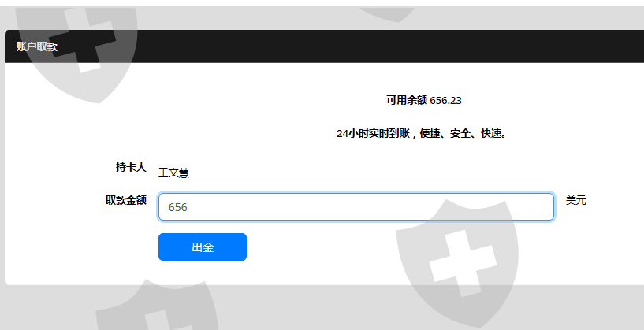
Task: Click the 便捷 word in the notice line
Action: (430, 133)
